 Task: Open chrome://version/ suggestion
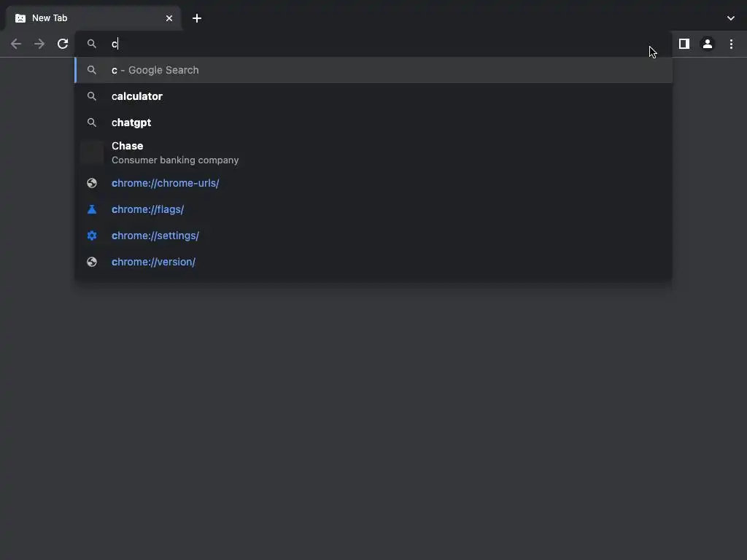[x=373, y=262]
